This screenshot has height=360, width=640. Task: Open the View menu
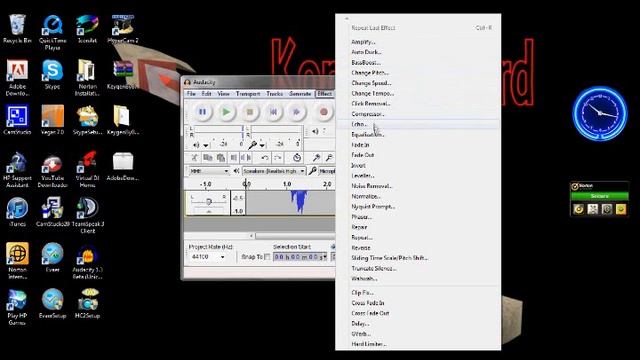(223, 94)
